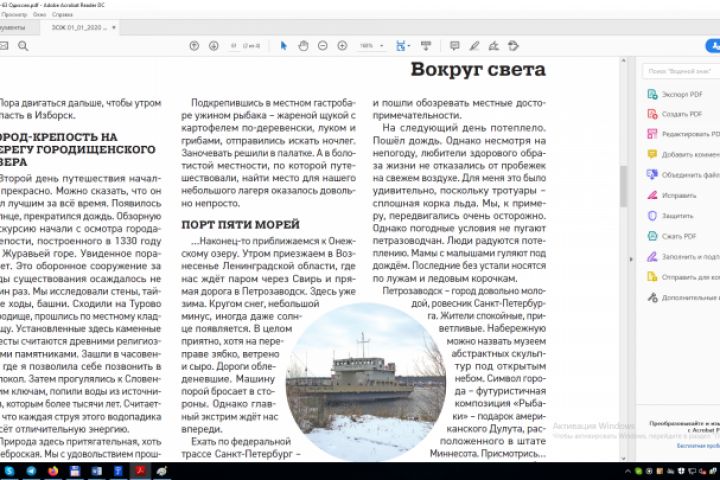This screenshot has height=480, width=720.
Task: Click scrollbar down arrow
Action: click(623, 458)
